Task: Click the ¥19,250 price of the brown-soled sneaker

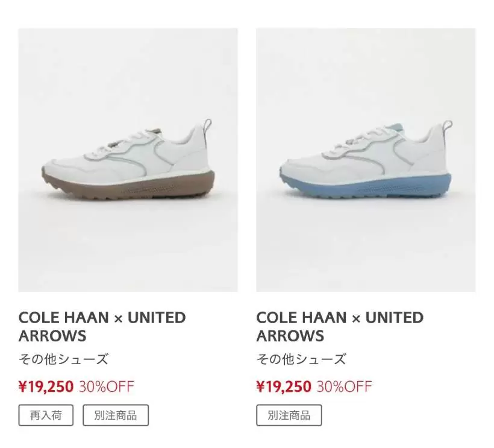Action: tap(46, 386)
